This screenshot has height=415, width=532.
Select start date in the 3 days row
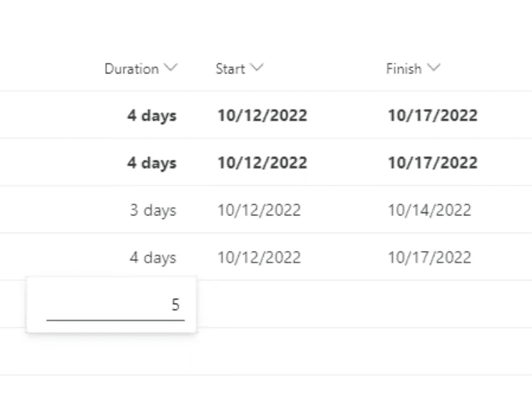tap(259, 210)
